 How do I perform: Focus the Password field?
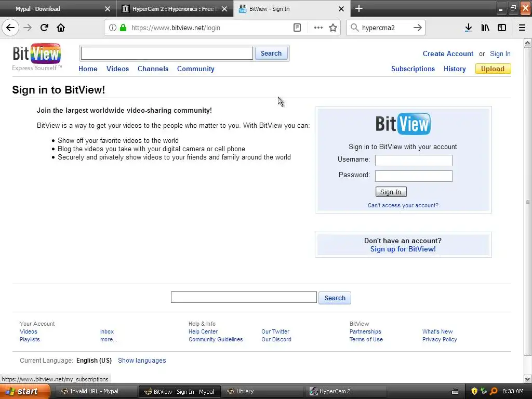pyautogui.click(x=414, y=176)
